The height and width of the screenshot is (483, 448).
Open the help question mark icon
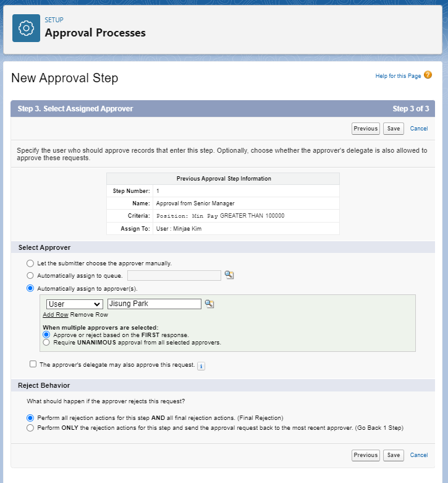[428, 75]
